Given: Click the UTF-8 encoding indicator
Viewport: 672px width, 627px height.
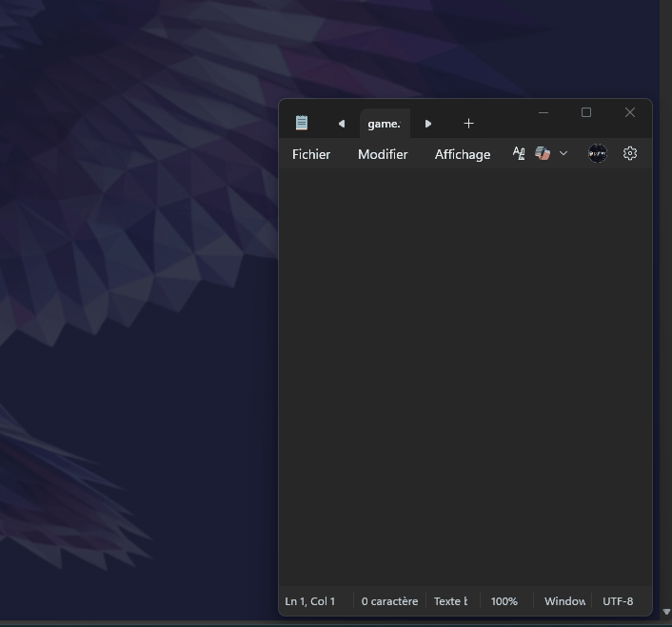Looking at the screenshot, I should [x=618, y=601].
